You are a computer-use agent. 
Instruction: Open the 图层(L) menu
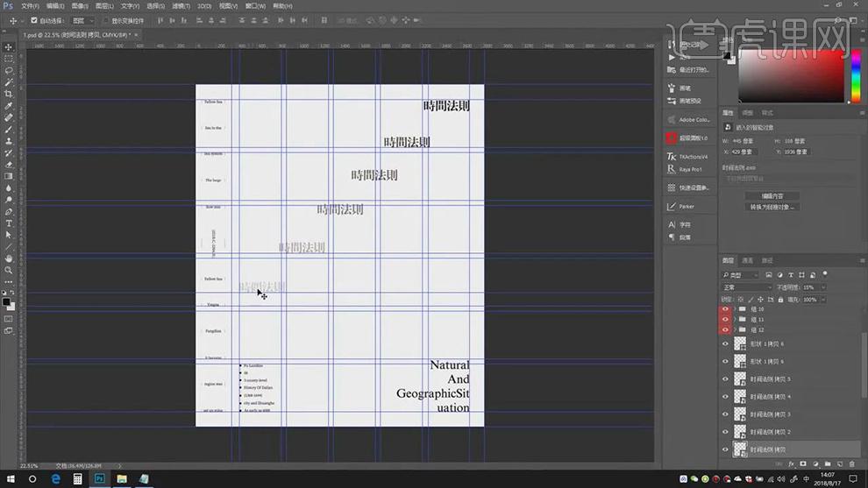click(104, 6)
